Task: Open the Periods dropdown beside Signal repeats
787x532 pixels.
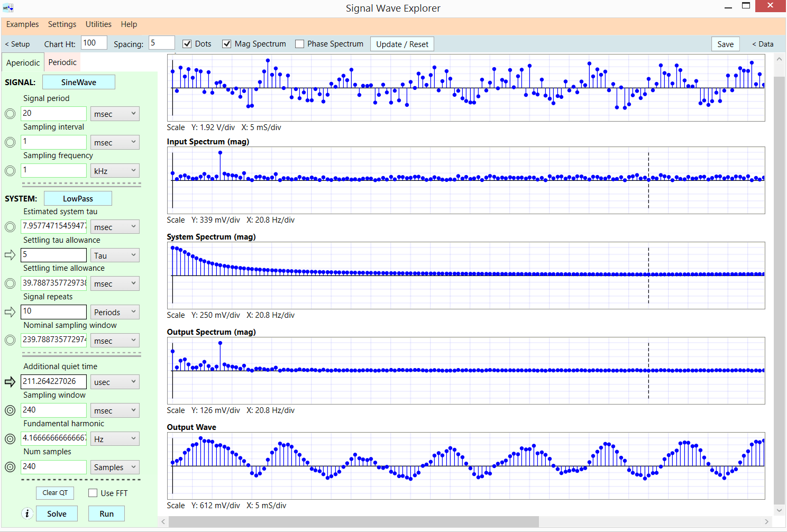Action: pyautogui.click(x=115, y=311)
